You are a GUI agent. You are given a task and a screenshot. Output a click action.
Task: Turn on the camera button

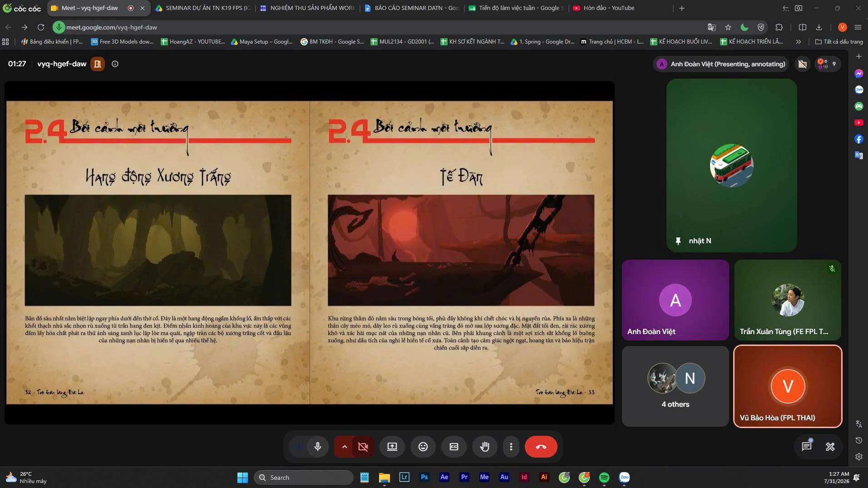click(363, 447)
